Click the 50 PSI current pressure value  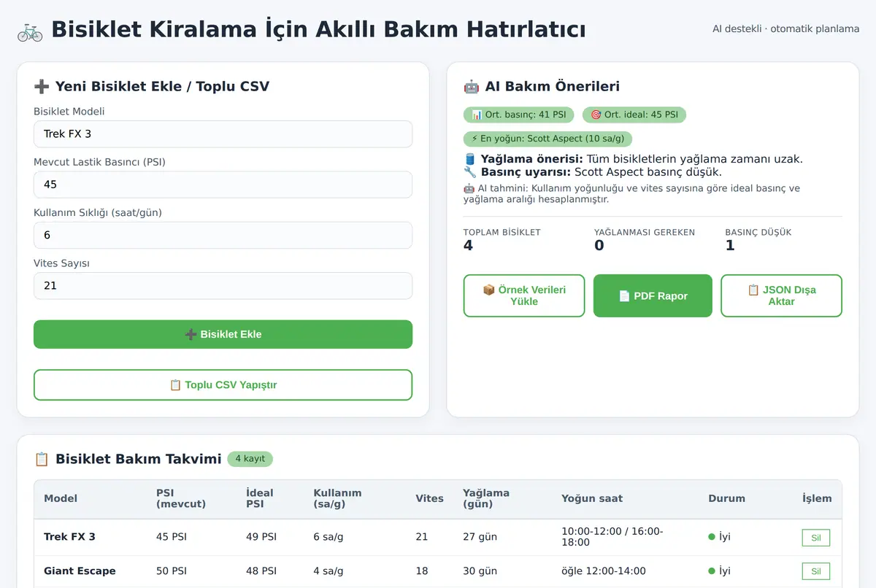(172, 571)
